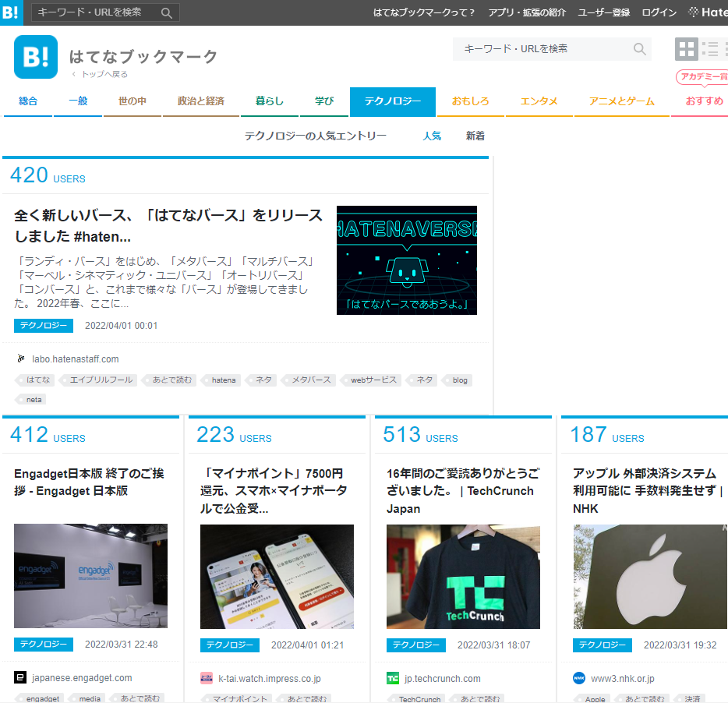Click テクノロジー label under はてなバース article
Image resolution: width=728 pixels, height=703 pixels.
(x=44, y=326)
